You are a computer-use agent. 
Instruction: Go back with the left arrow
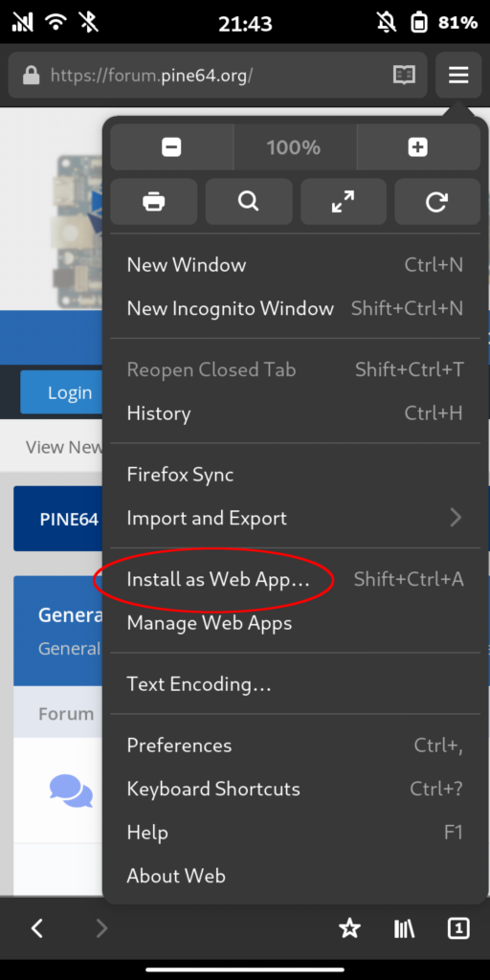(37, 928)
